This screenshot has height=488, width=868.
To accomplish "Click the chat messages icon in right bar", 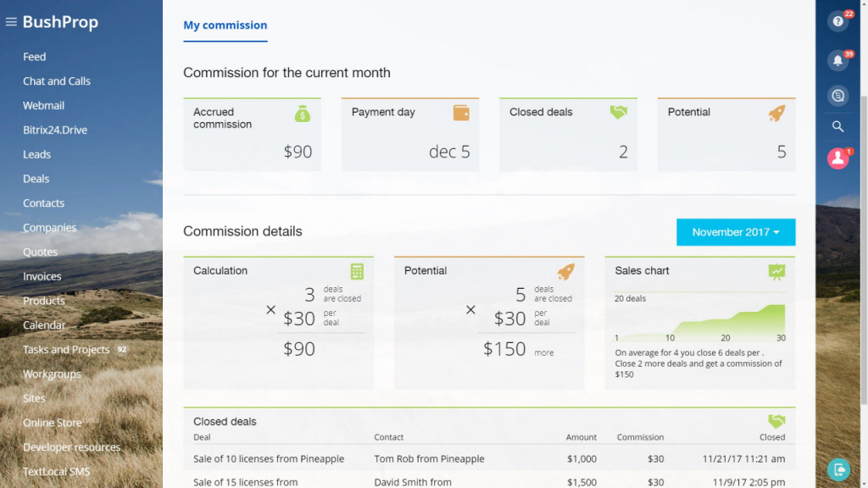I will pyautogui.click(x=837, y=96).
